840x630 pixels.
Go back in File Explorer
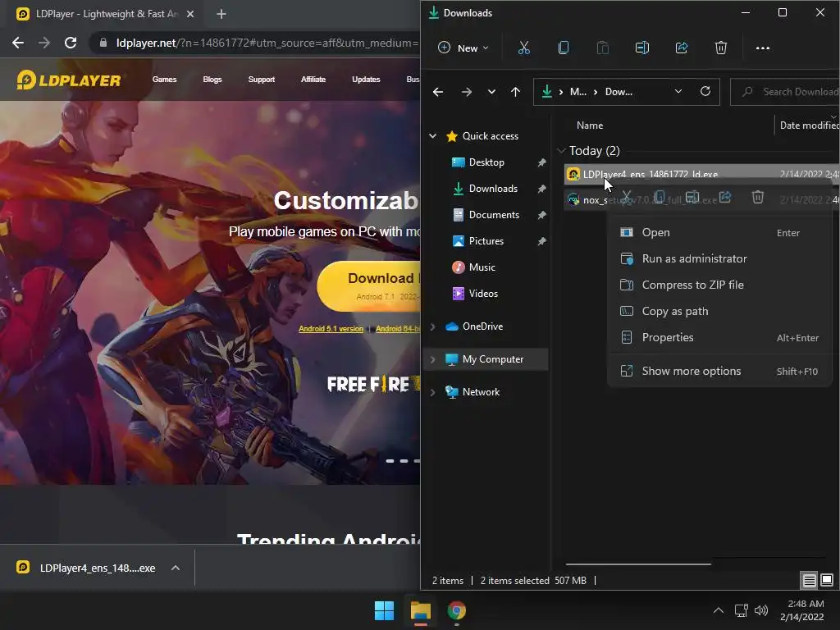click(x=438, y=92)
